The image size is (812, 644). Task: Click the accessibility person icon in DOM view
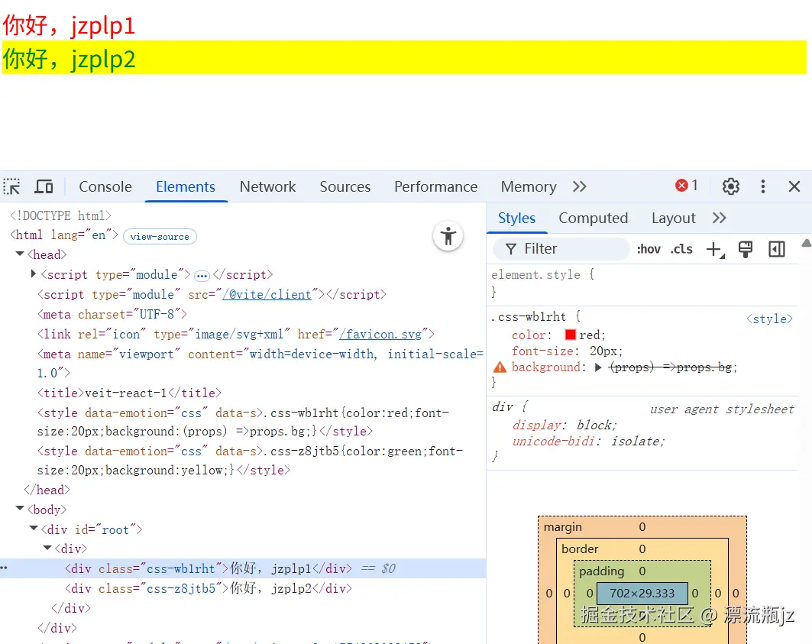tap(448, 237)
